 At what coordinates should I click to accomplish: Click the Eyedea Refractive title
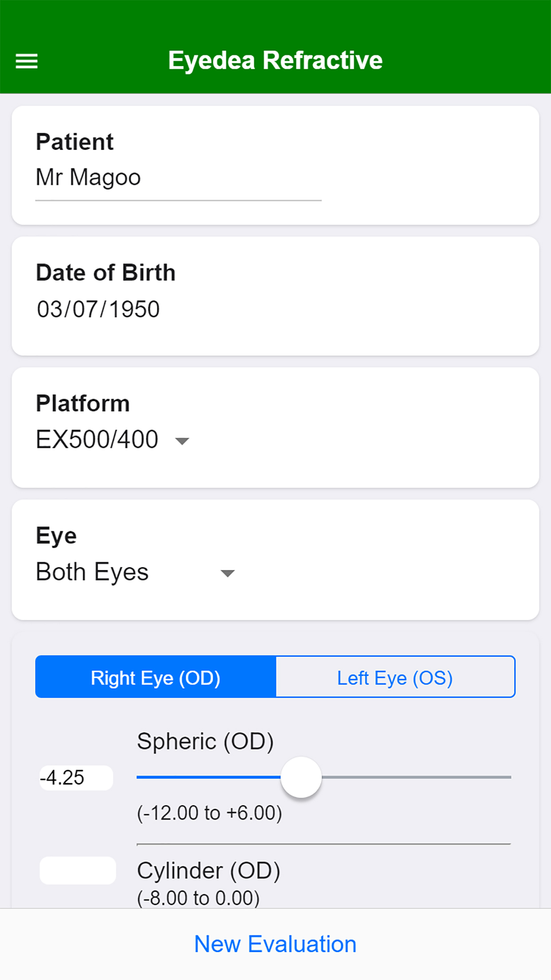point(275,60)
